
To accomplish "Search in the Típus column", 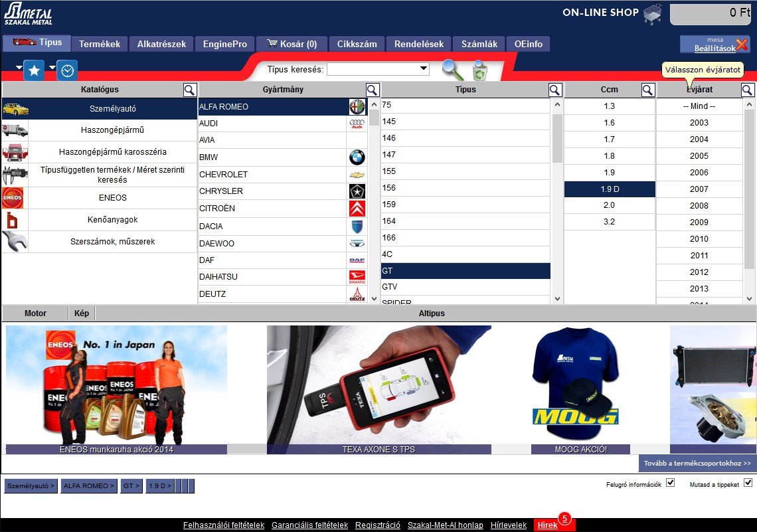I will point(555,90).
